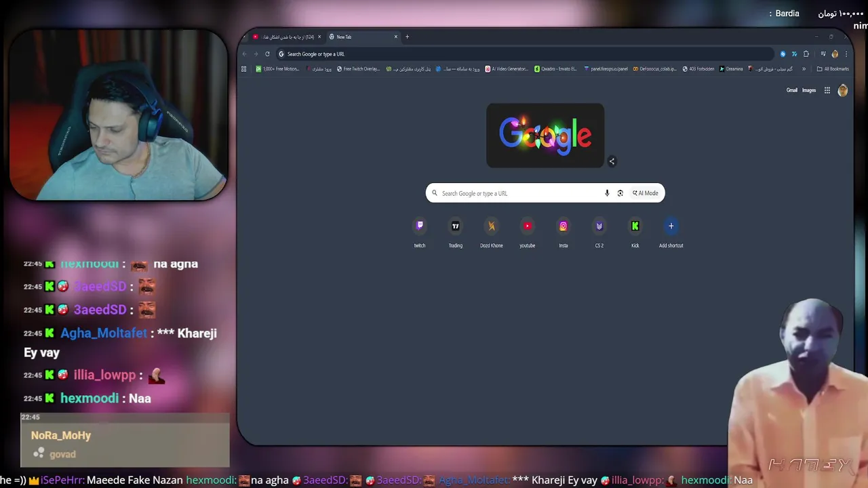Open the Google apps grid
Viewport: 868px width, 488px height.
(x=827, y=90)
